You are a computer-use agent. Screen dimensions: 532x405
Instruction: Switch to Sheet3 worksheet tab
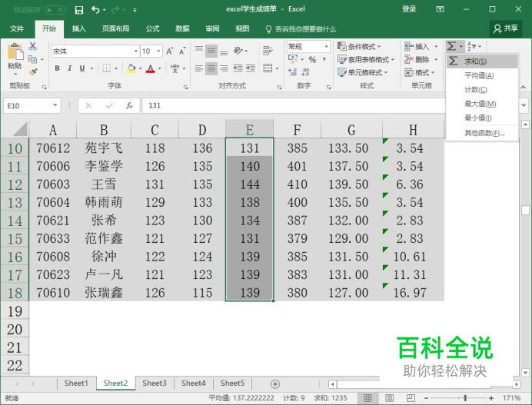[155, 383]
